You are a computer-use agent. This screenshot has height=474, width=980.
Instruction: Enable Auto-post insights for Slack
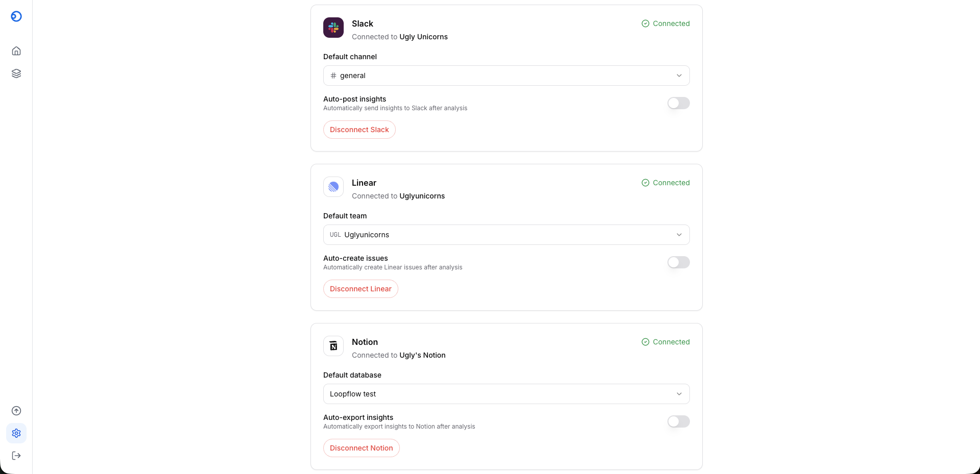678,103
